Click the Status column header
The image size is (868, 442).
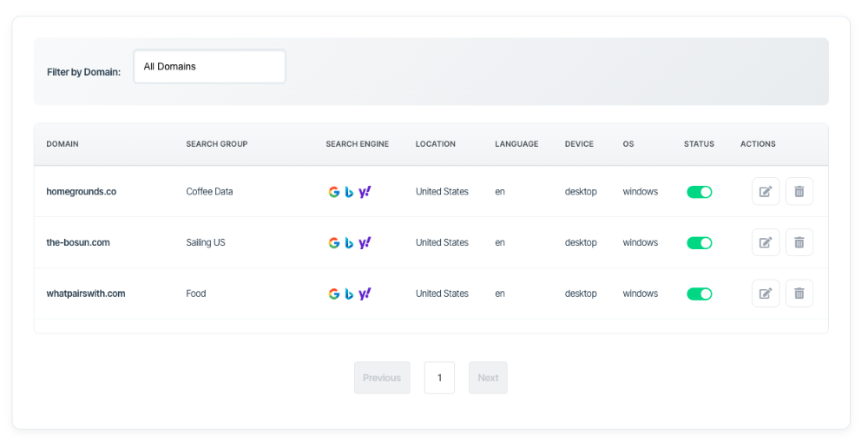pos(699,144)
